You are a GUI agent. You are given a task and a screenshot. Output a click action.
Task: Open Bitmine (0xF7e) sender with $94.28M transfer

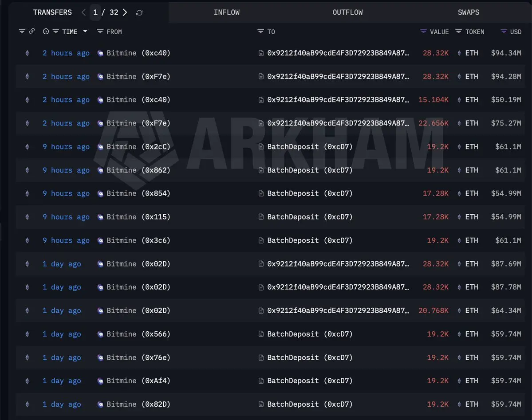coord(138,76)
